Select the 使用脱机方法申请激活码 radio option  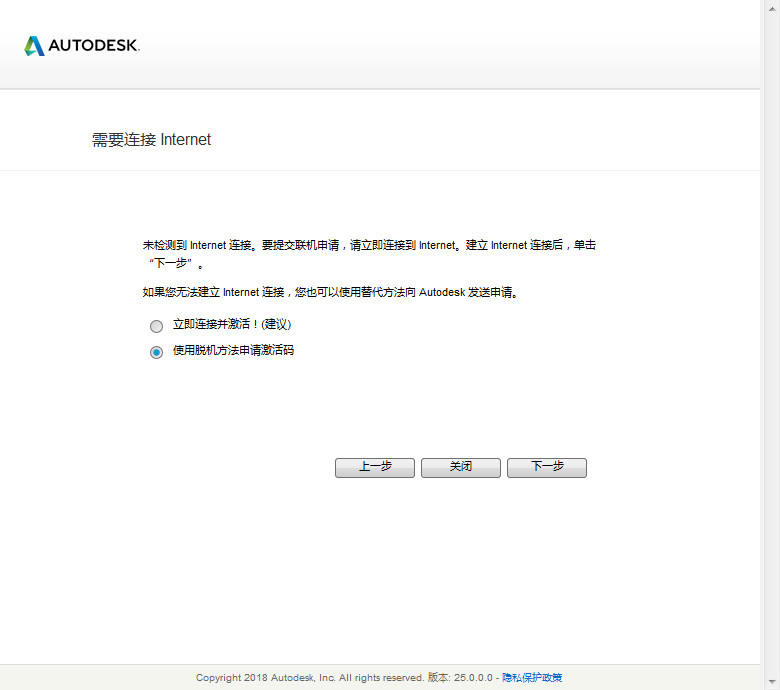156,352
